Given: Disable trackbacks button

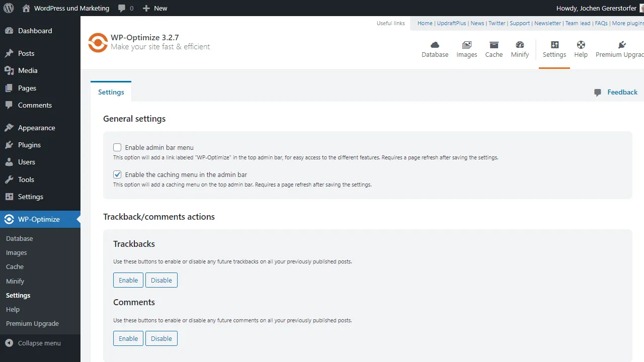Looking at the screenshot, I should [x=162, y=280].
